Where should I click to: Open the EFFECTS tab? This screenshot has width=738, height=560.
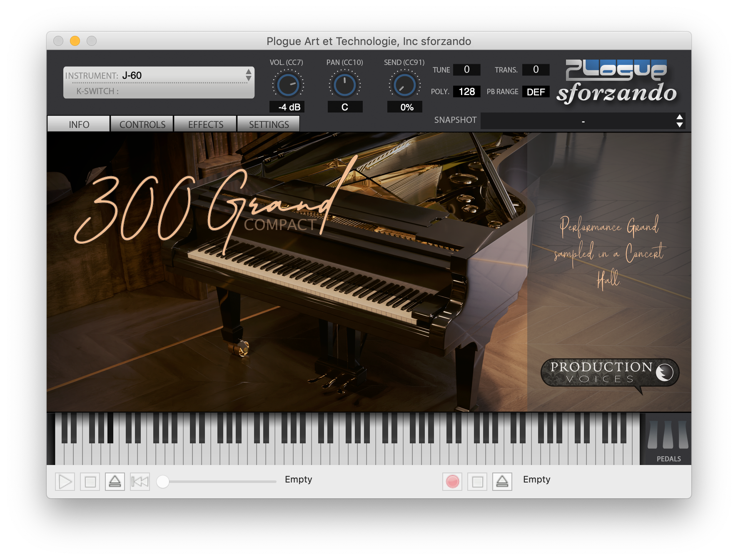[205, 124]
